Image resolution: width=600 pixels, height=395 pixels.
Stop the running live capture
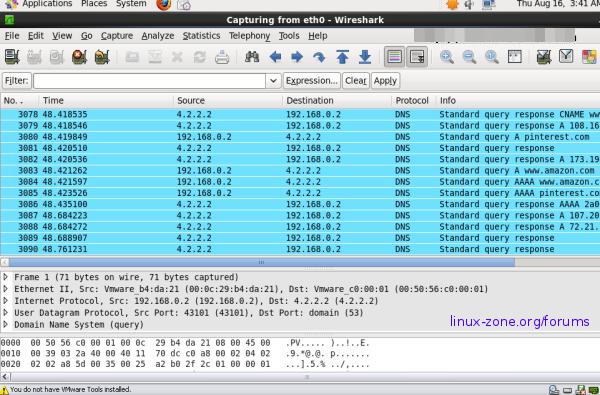pyautogui.click(x=79, y=57)
